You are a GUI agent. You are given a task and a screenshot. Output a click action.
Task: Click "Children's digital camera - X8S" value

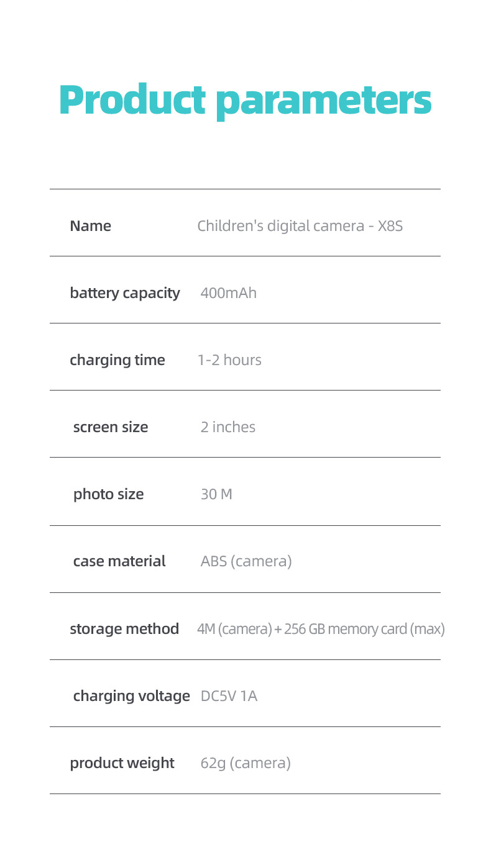[x=300, y=226]
